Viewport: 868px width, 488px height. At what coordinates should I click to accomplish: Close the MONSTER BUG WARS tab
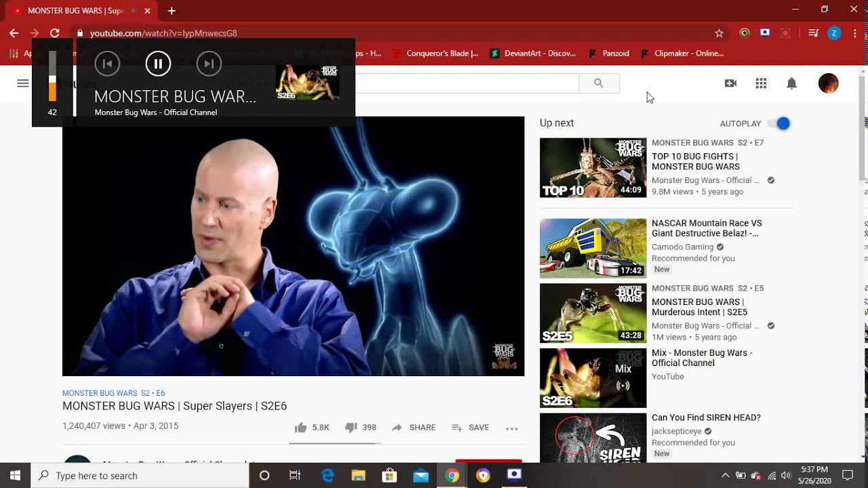(147, 11)
